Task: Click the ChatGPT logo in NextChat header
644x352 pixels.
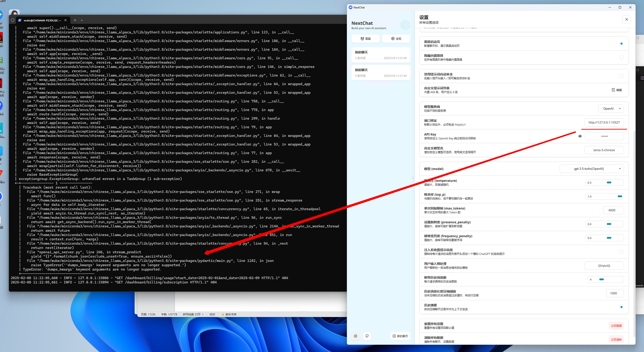Action: 405,25
